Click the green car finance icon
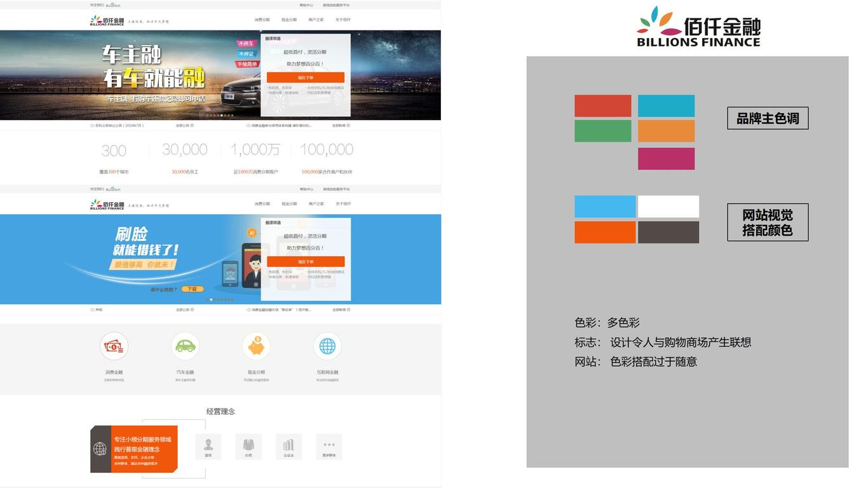Image resolution: width=868 pixels, height=488 pixels. click(x=185, y=346)
